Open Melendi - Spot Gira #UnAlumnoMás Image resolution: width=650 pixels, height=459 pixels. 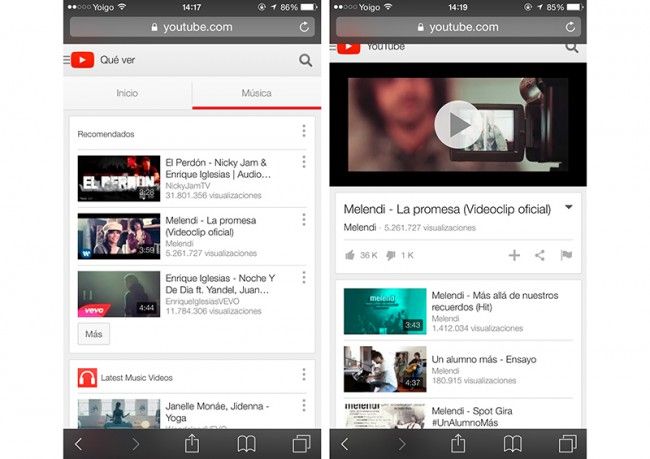[472, 417]
